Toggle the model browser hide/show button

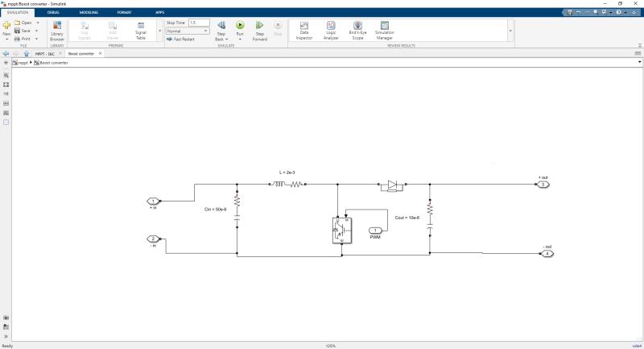click(6, 63)
